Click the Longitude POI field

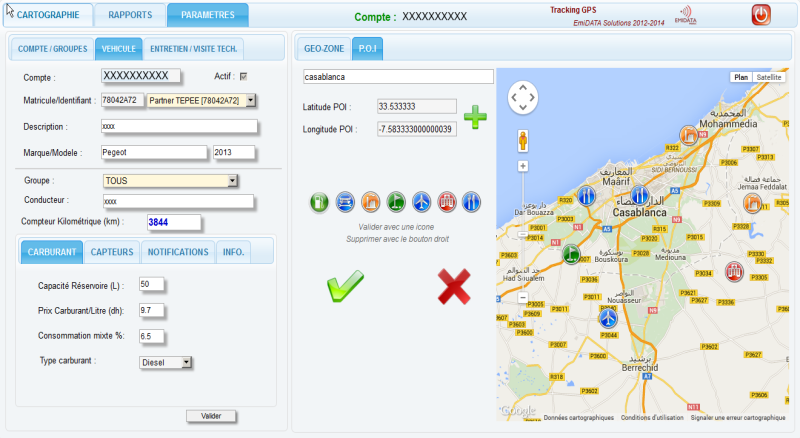pos(417,129)
